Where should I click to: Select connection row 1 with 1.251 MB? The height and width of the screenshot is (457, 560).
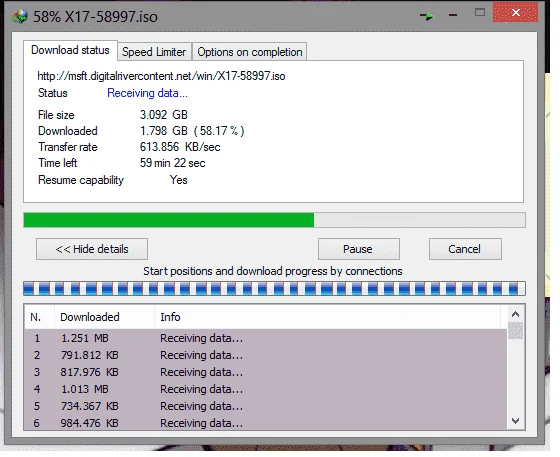[x=266, y=338]
